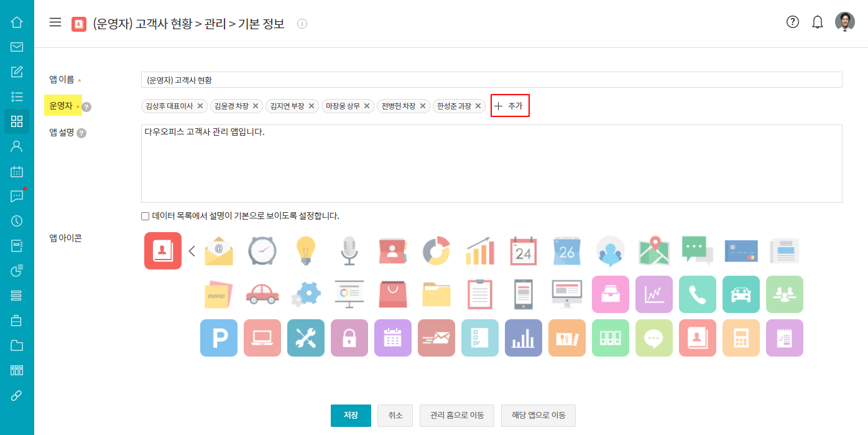Choose the microphone app icon
The height and width of the screenshot is (435, 868).
point(349,251)
